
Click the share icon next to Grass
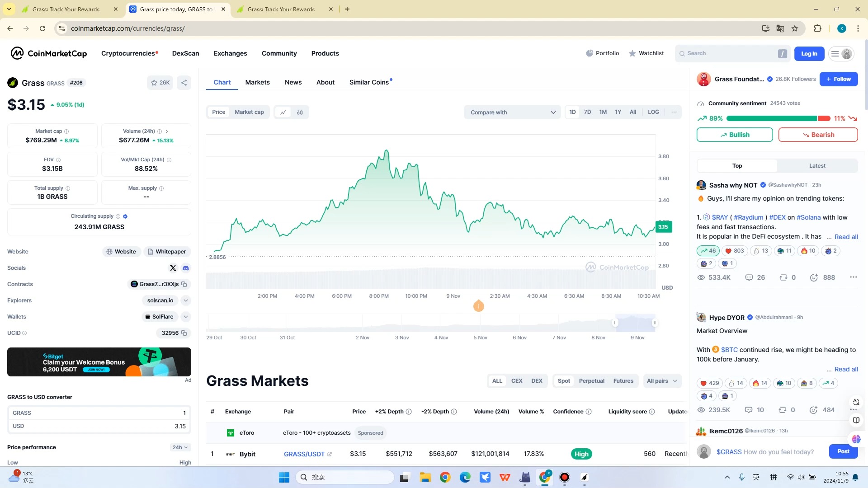click(184, 82)
